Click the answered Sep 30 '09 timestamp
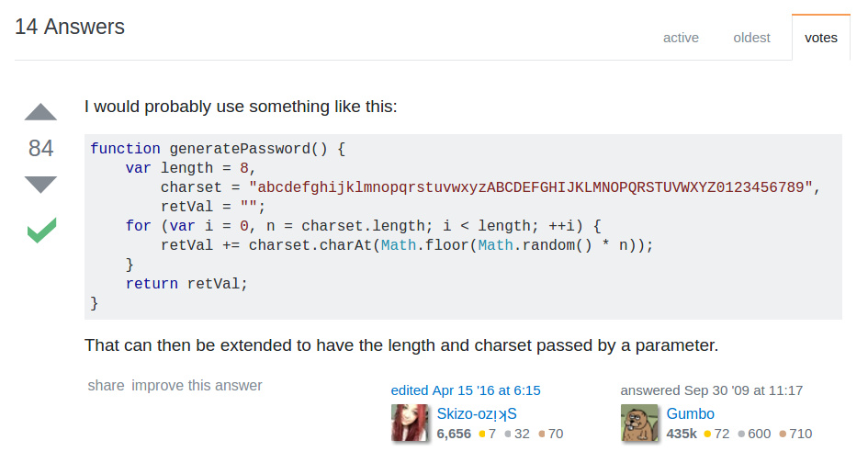The height and width of the screenshot is (463, 868). pos(712,390)
